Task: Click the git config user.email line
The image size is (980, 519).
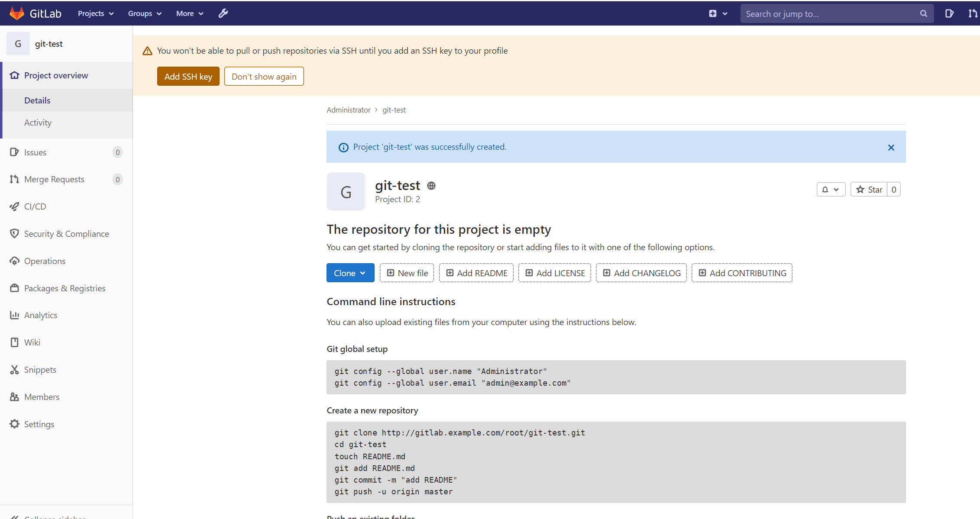Action: [x=452, y=383]
